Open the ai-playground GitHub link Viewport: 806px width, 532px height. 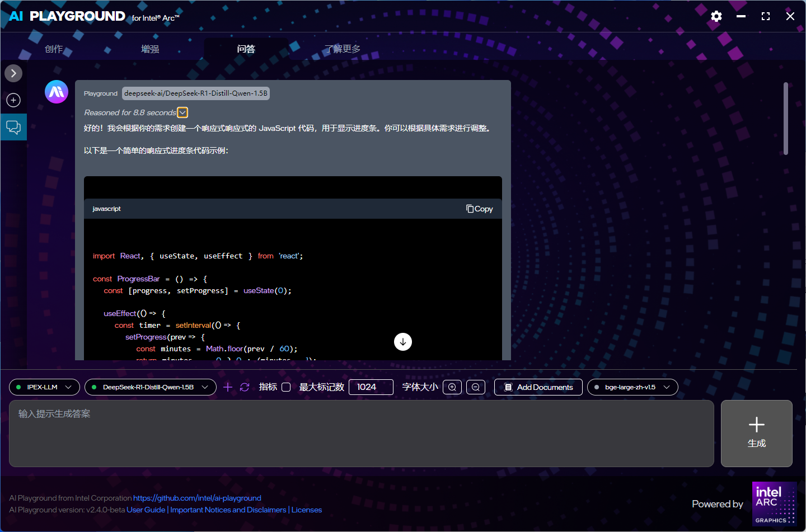pos(197,498)
